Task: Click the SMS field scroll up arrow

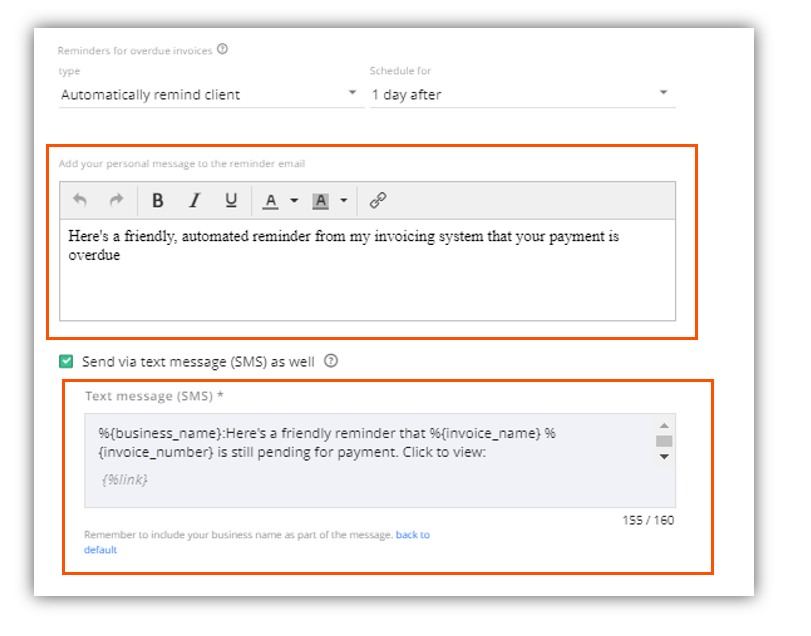Action: tap(664, 426)
